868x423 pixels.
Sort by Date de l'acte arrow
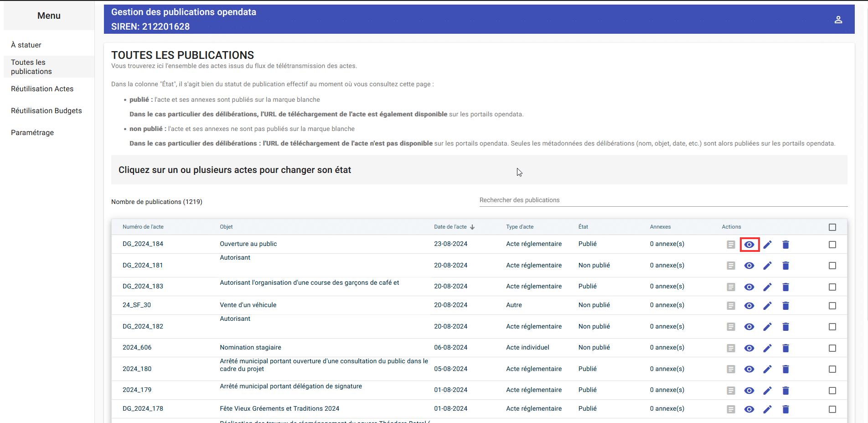472,227
